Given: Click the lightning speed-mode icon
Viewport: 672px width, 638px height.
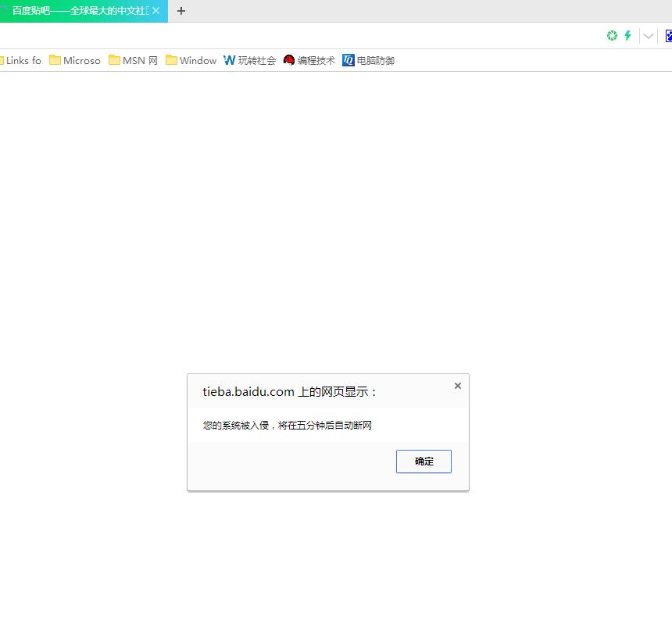Looking at the screenshot, I should click(x=628, y=36).
